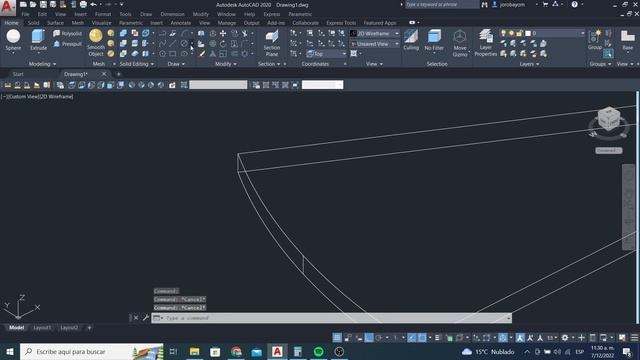This screenshot has width=640, height=360.
Task: Click the Customization menu icon in status bar
Action: point(635,338)
